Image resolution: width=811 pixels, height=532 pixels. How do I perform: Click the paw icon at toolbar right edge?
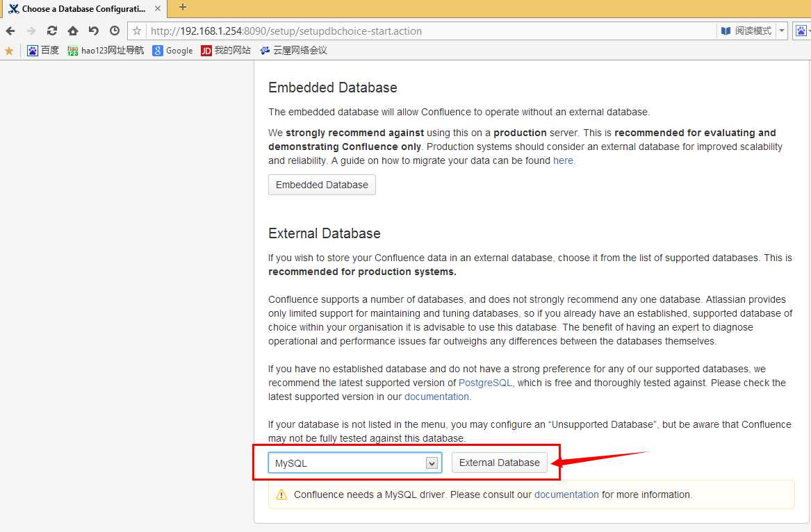[801, 31]
